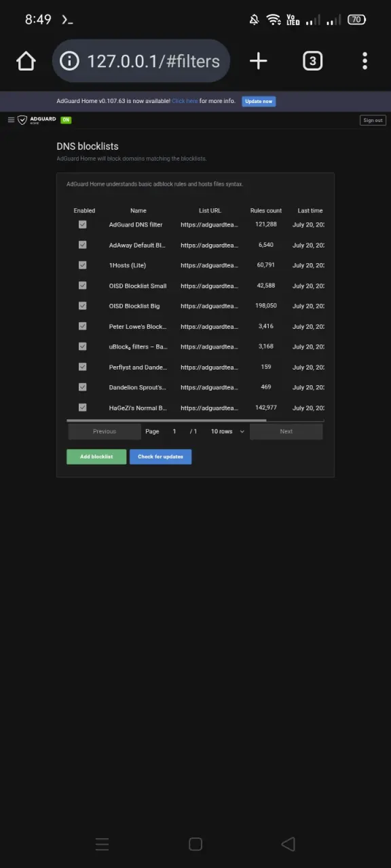The height and width of the screenshot is (868, 391).
Task: Click AdGuard DNS filter name
Action: (x=136, y=224)
